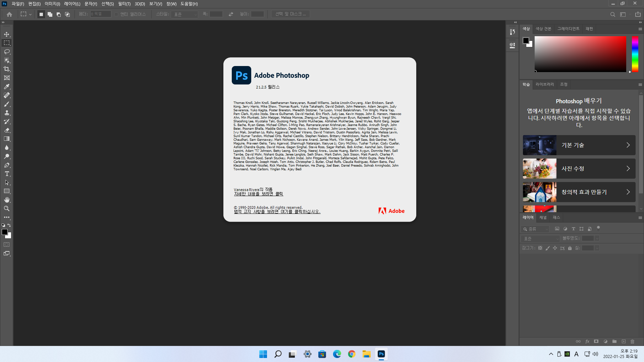
Task: Select the Brush tool
Action: click(7, 104)
